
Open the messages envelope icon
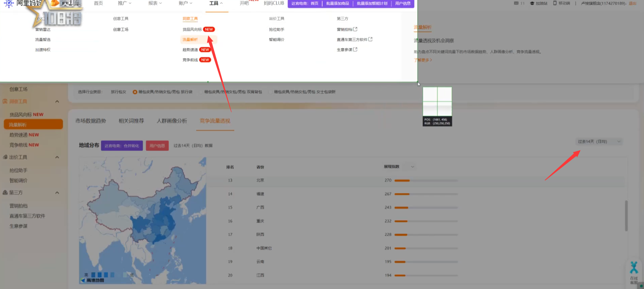point(517,3)
